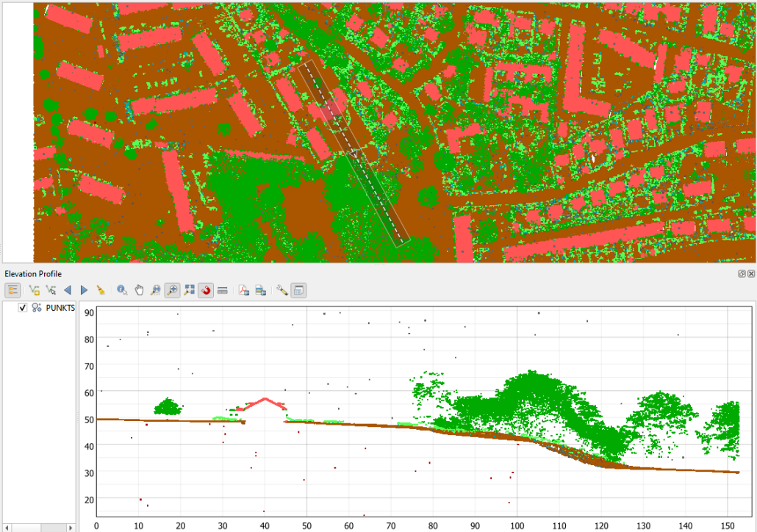Click the Elevation Profile panel title
757x532 pixels.
click(32, 273)
